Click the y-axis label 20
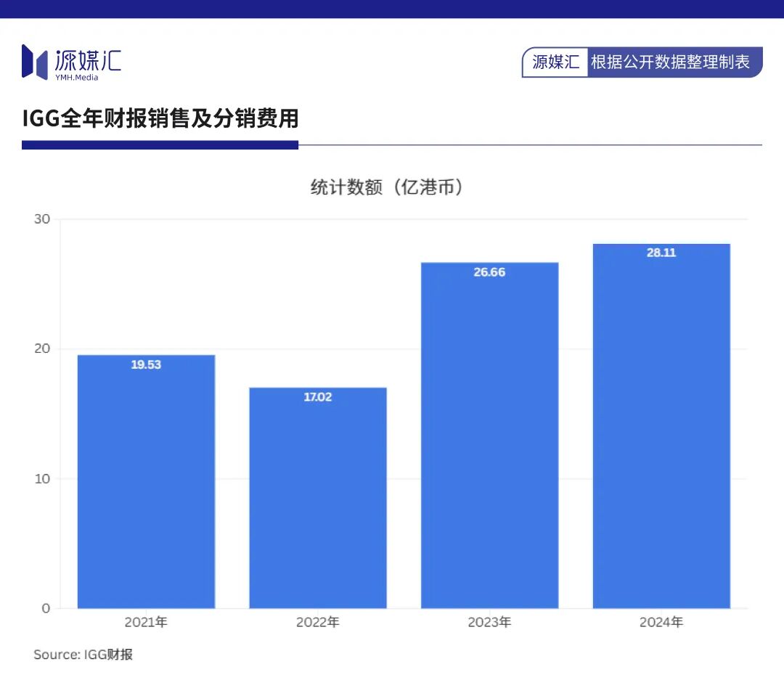Image resolution: width=784 pixels, height=683 pixels. pyautogui.click(x=42, y=348)
